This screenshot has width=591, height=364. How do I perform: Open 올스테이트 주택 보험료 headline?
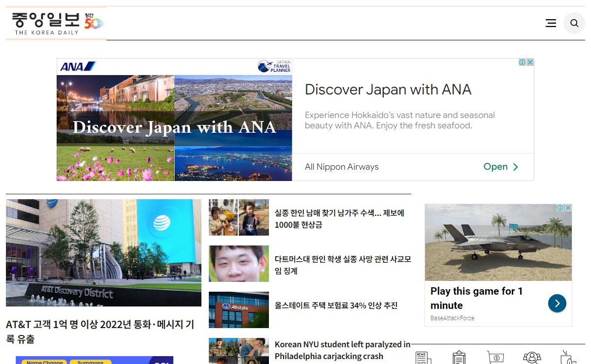tap(336, 305)
